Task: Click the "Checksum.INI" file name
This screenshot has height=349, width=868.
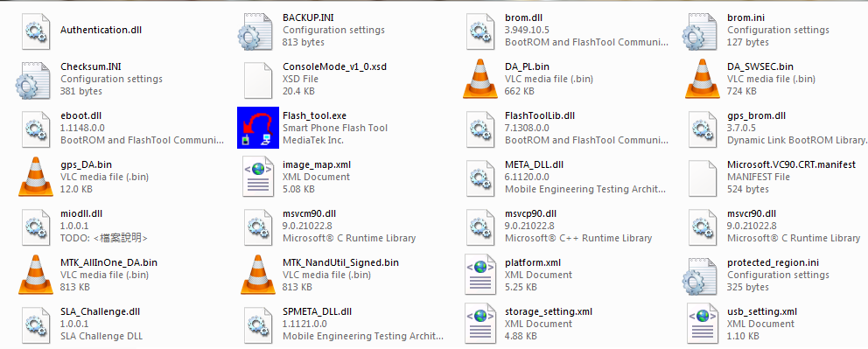Action: pyautogui.click(x=91, y=67)
